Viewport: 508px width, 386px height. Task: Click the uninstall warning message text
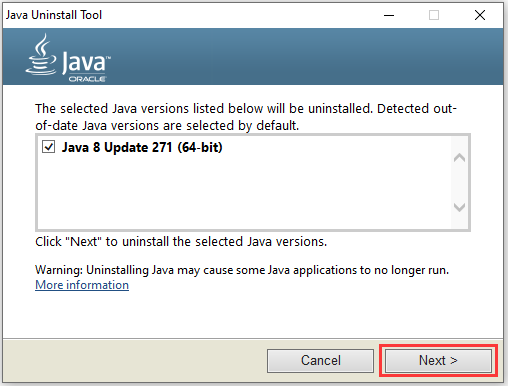[x=242, y=270]
